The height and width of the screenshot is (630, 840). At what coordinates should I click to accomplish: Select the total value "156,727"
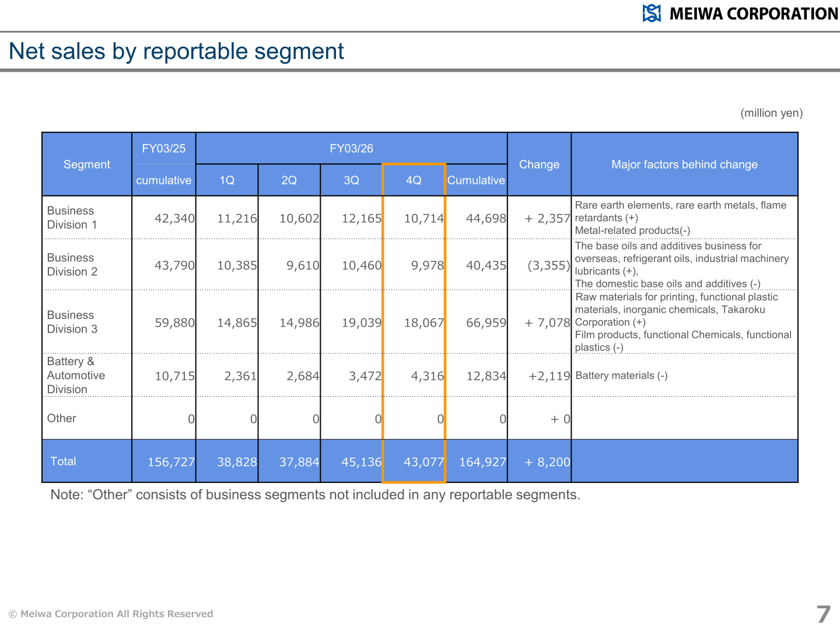click(x=171, y=462)
